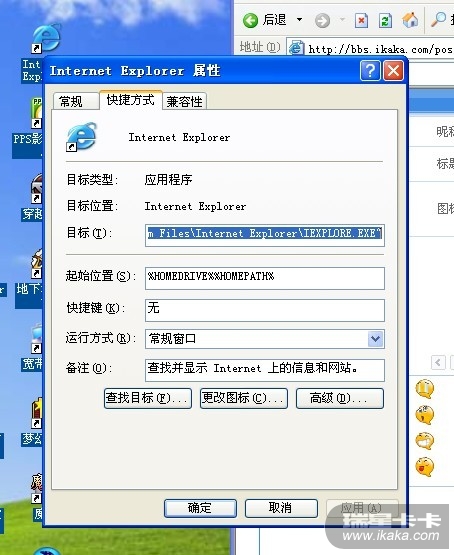Open the Back button history dropdown arrow
454x555 pixels.
click(299, 19)
